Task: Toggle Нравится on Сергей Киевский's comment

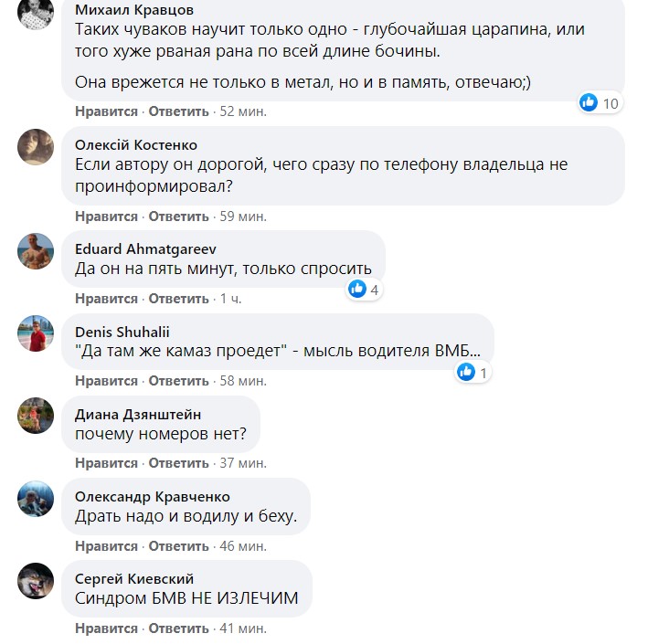Action: click(106, 628)
